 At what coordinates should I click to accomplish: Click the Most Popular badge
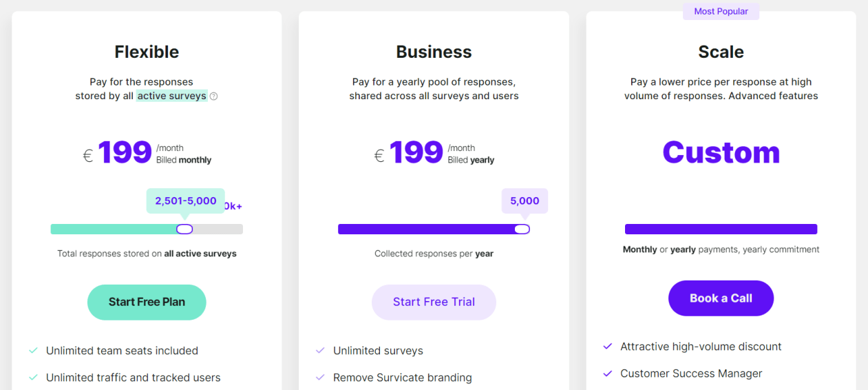[x=721, y=11]
